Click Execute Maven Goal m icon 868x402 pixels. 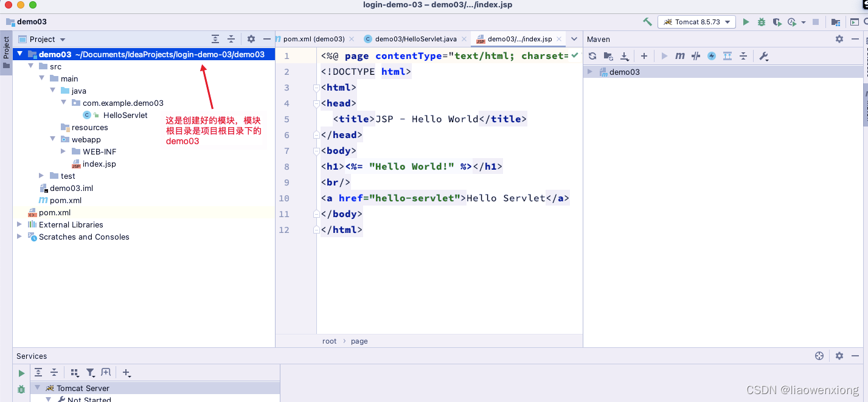point(680,56)
